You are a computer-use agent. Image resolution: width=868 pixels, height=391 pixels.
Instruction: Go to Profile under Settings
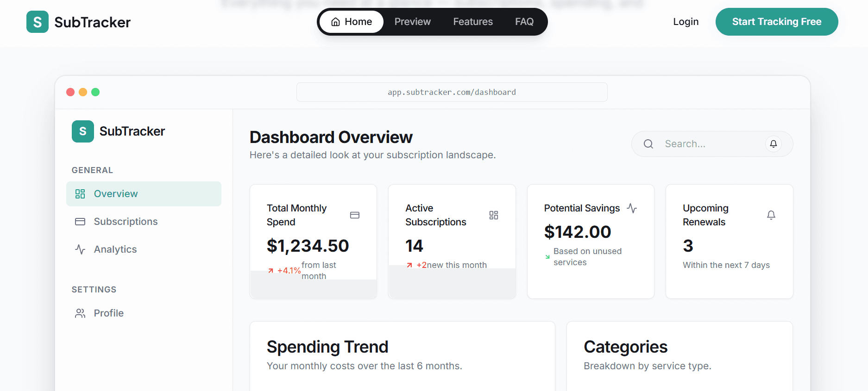pos(108,313)
